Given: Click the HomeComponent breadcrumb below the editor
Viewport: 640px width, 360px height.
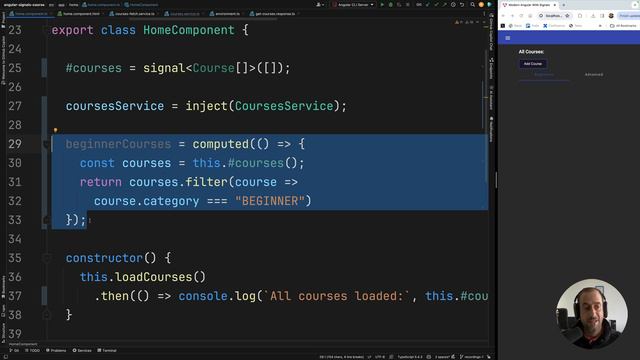Looking at the screenshot, I should pyautogui.click(x=23, y=344).
